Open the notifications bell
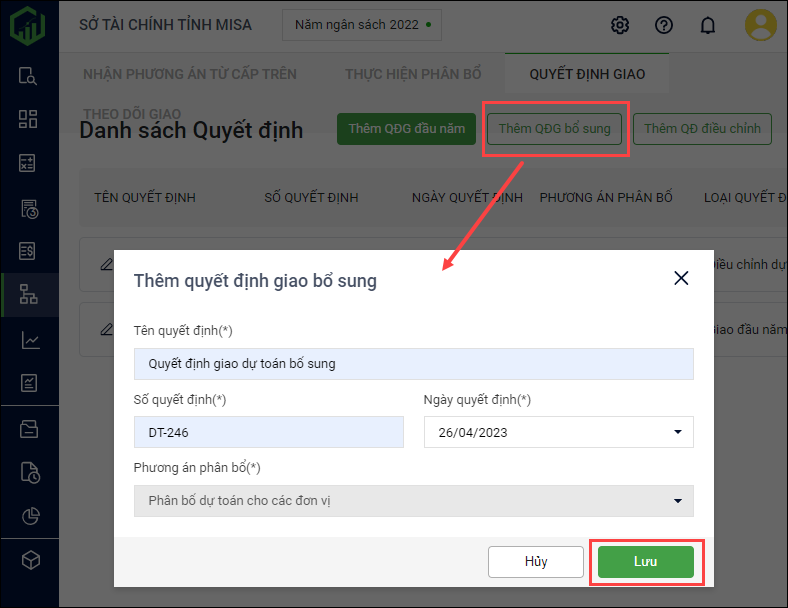This screenshot has width=788, height=608. point(708,25)
